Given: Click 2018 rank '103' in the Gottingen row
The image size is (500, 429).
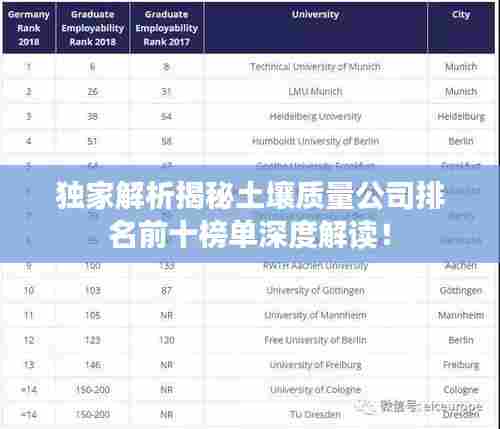Looking at the screenshot, I should coord(93,291).
